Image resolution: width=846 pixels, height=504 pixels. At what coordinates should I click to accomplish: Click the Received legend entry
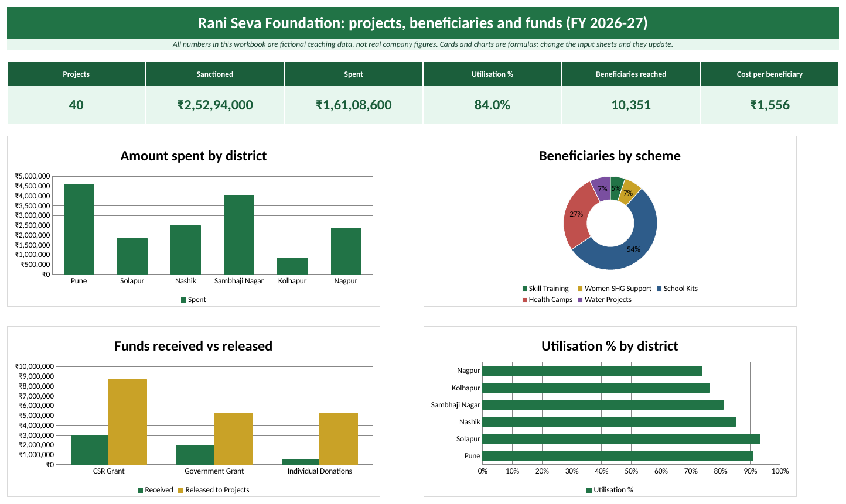[x=155, y=490]
